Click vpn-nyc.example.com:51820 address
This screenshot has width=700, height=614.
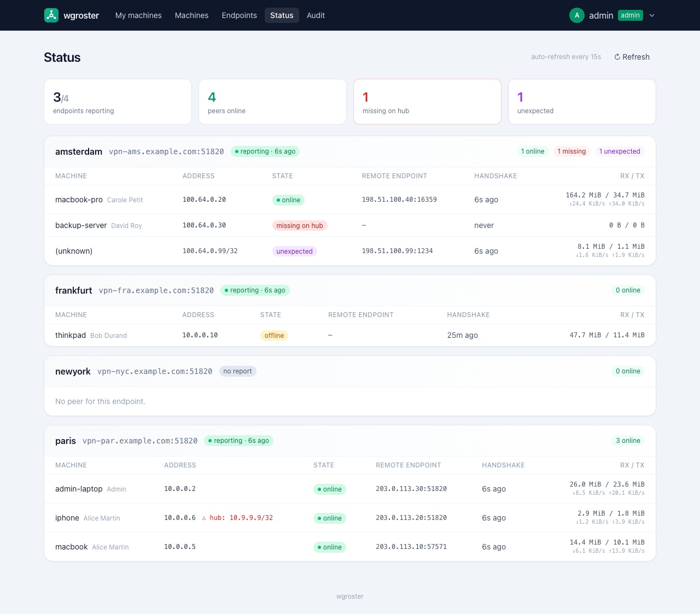[155, 371]
